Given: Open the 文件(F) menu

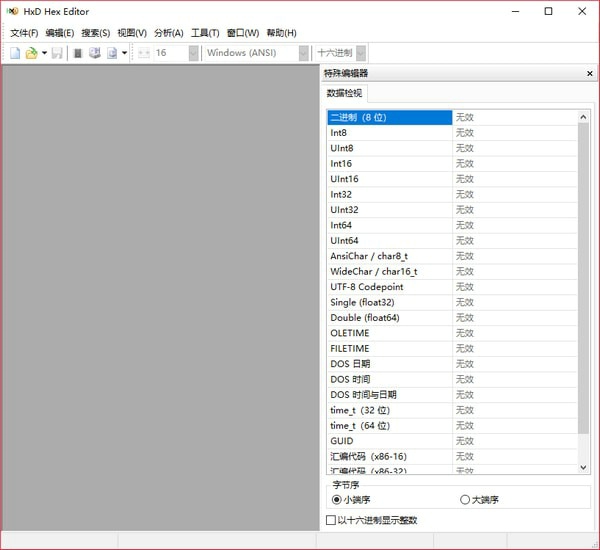Looking at the screenshot, I should (x=24, y=33).
